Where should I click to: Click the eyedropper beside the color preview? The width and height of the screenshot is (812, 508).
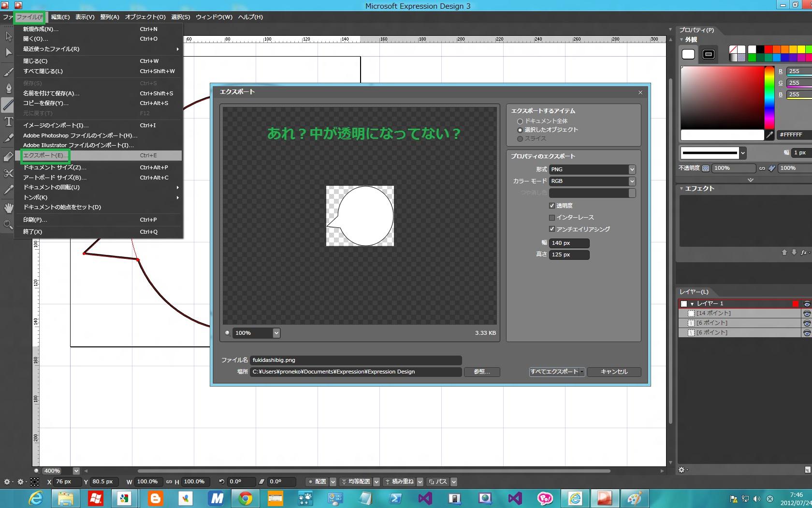(769, 135)
